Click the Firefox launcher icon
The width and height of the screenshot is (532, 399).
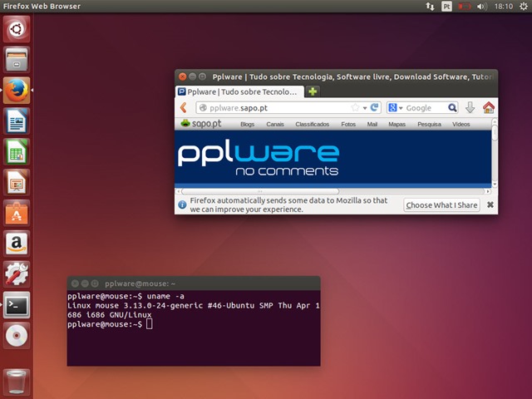[x=17, y=91]
